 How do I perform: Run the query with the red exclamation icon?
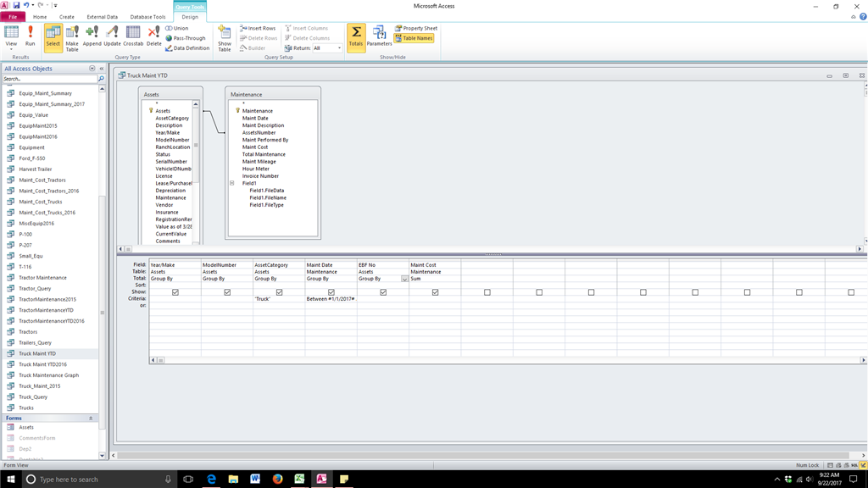30,36
